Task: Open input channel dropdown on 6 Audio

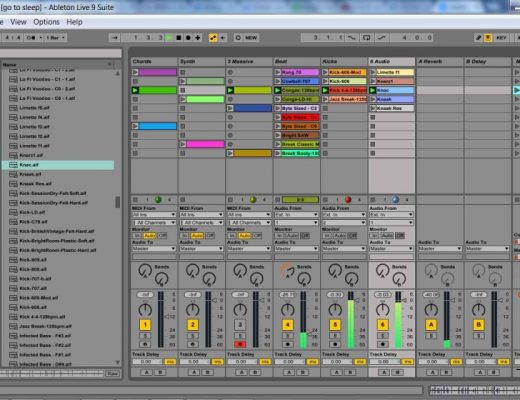Action: coord(392,222)
